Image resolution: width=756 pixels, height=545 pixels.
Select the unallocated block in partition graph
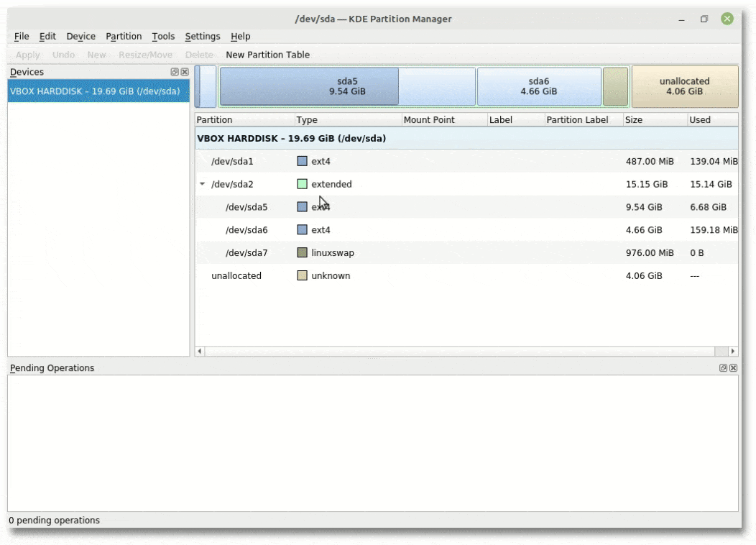684,86
